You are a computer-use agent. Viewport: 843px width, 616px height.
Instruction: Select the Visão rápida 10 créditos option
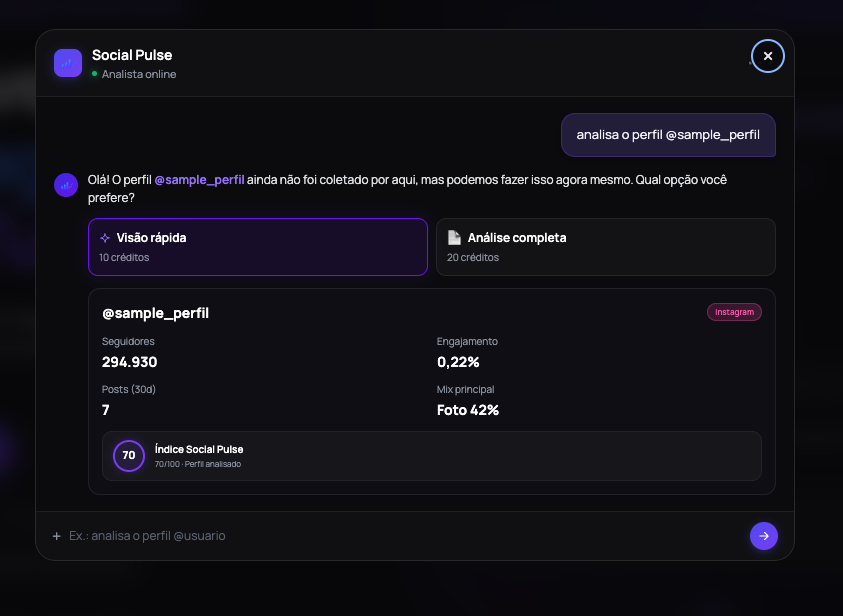pyautogui.click(x=258, y=247)
